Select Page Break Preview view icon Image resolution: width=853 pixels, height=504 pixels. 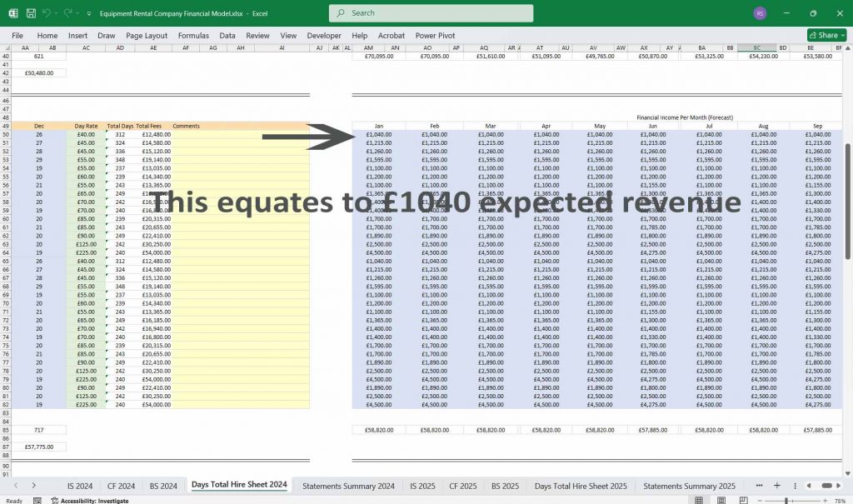(743, 498)
